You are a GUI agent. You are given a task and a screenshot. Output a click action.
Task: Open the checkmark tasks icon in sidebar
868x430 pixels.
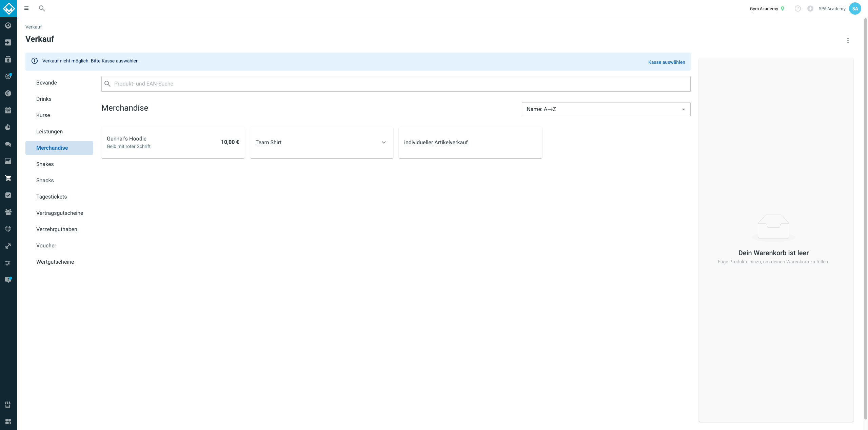(8, 195)
